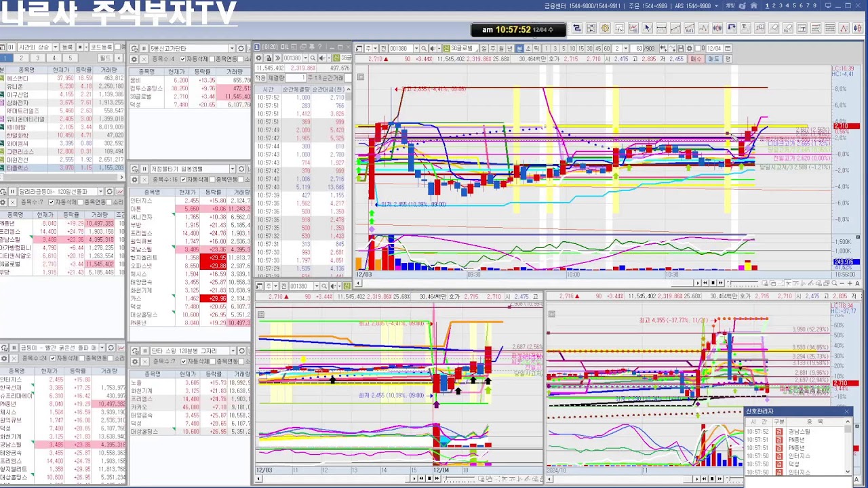Click the gear icon in the 0120 window

pyautogui.click(x=258, y=58)
